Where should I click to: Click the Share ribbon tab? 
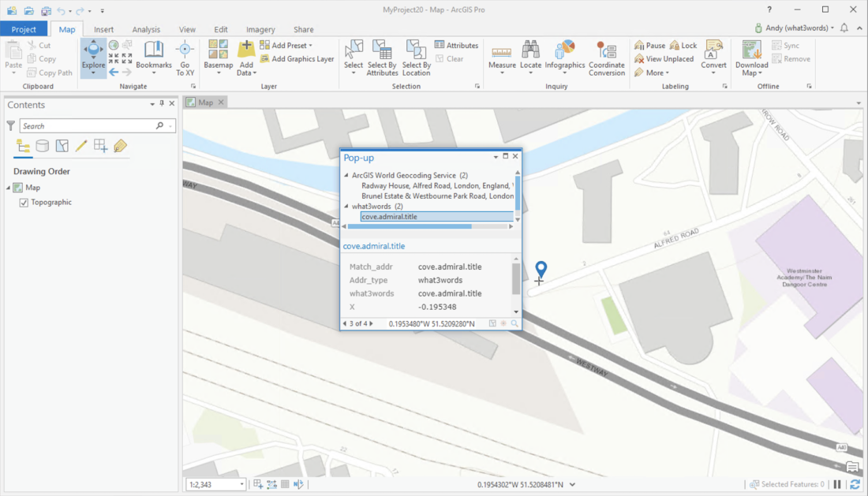[x=303, y=29]
